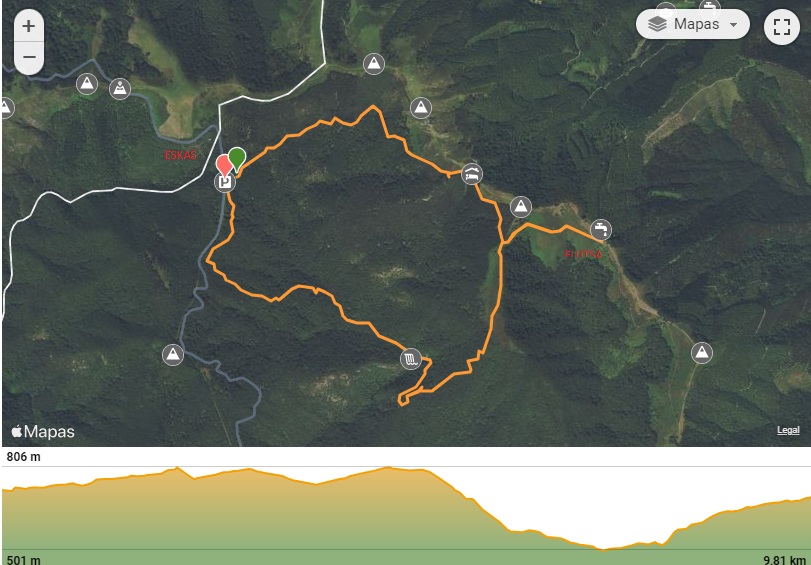
Task: Zoom in with the plus button
Action: coord(29,25)
